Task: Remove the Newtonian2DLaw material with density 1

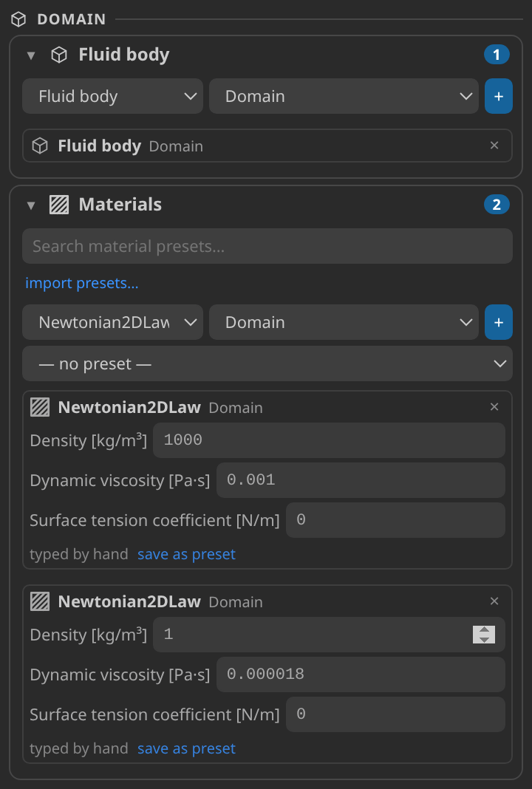Action: coord(494,601)
